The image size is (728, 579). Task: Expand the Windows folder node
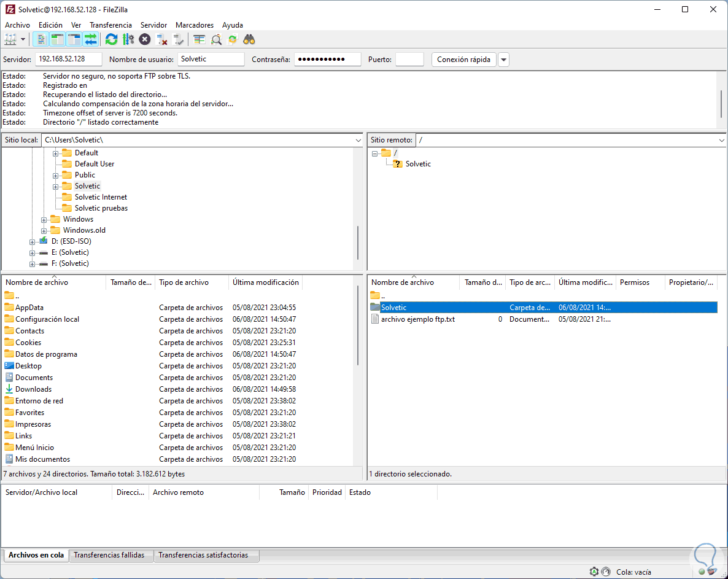44,220
